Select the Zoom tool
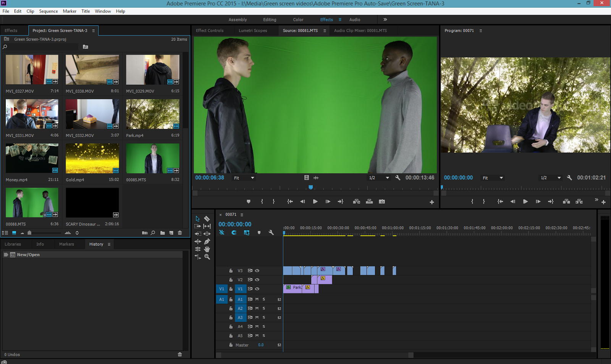 point(207,257)
